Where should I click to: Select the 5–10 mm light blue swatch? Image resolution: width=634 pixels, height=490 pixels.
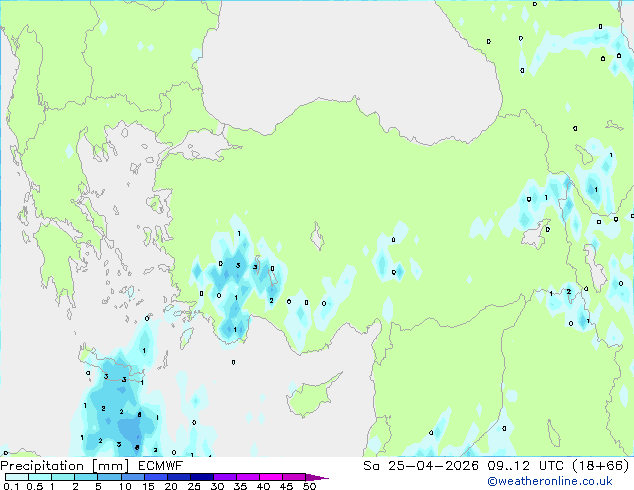109,477
